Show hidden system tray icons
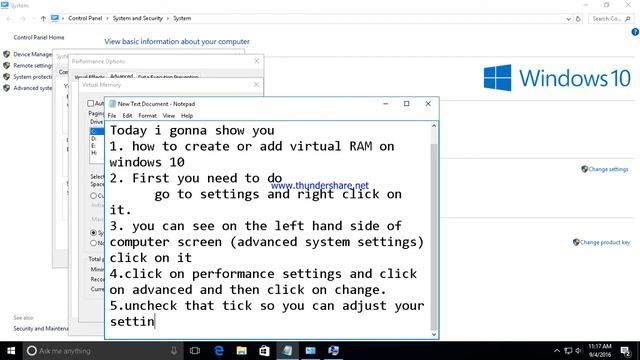Image resolution: width=640 pixels, height=360 pixels. click(x=557, y=351)
